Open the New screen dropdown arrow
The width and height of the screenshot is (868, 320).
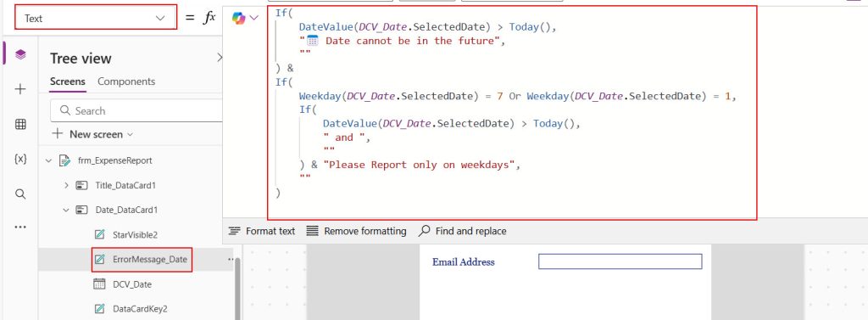131,135
